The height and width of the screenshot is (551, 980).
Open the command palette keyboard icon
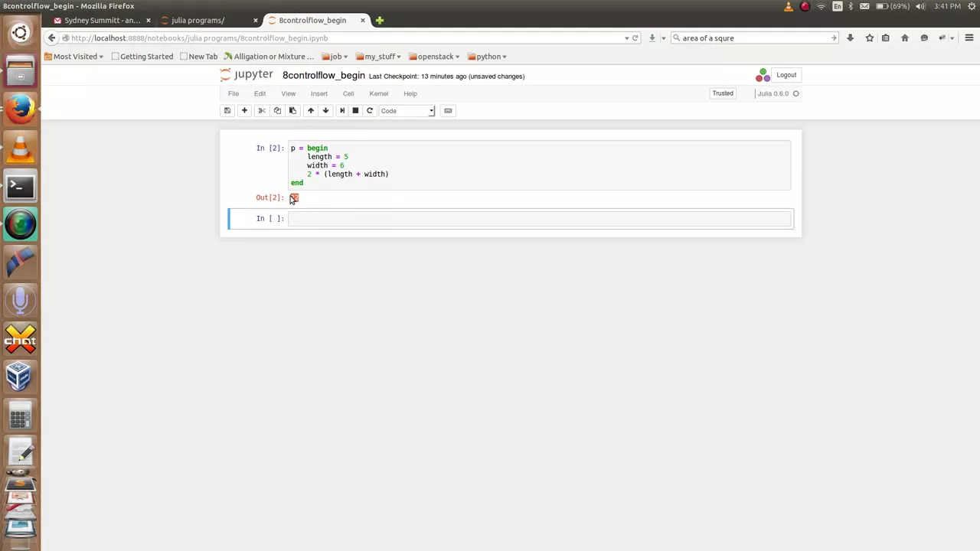coord(448,111)
